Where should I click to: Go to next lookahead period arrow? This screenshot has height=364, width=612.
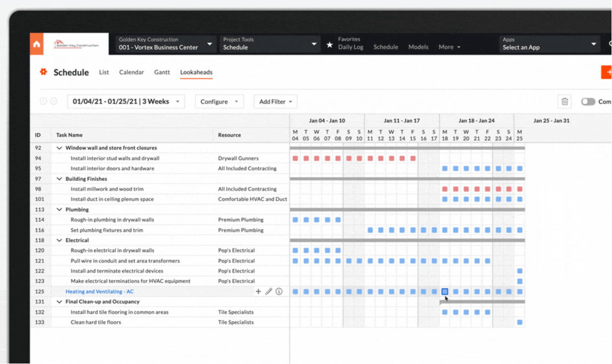54,101
